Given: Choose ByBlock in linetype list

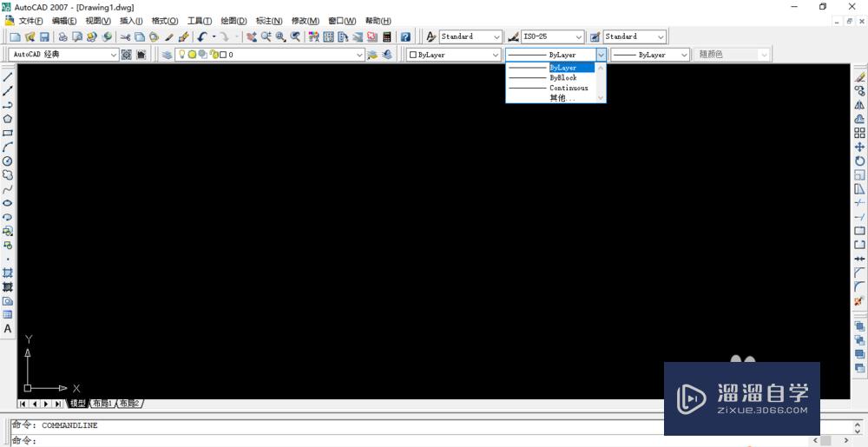Looking at the screenshot, I should click(551, 78).
